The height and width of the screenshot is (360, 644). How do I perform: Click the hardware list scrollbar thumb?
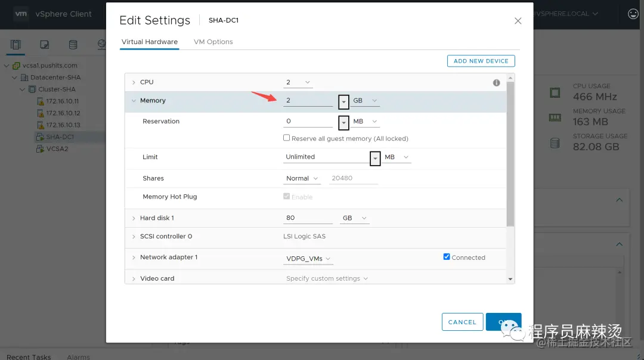[x=510, y=154]
